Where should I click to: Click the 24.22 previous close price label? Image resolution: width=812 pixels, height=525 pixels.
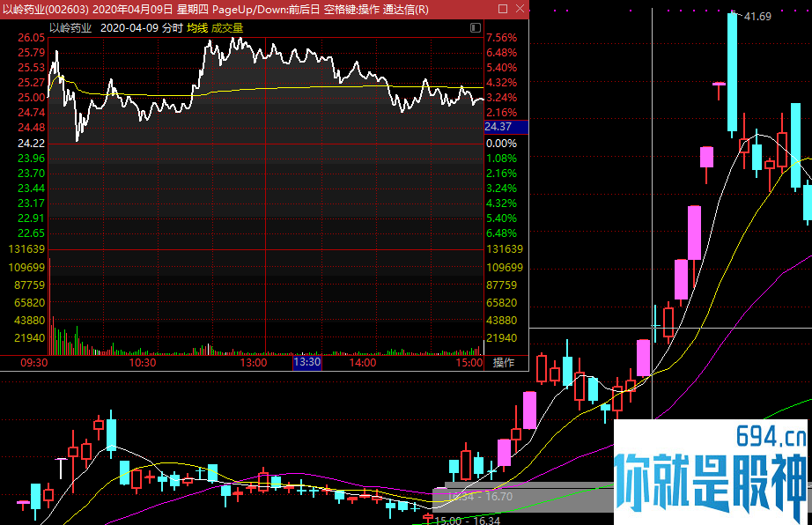click(x=32, y=144)
